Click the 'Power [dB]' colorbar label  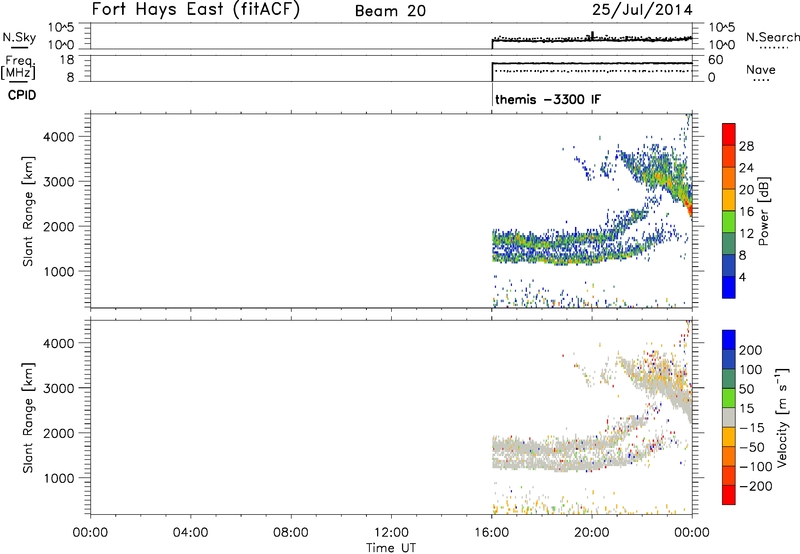763,211
